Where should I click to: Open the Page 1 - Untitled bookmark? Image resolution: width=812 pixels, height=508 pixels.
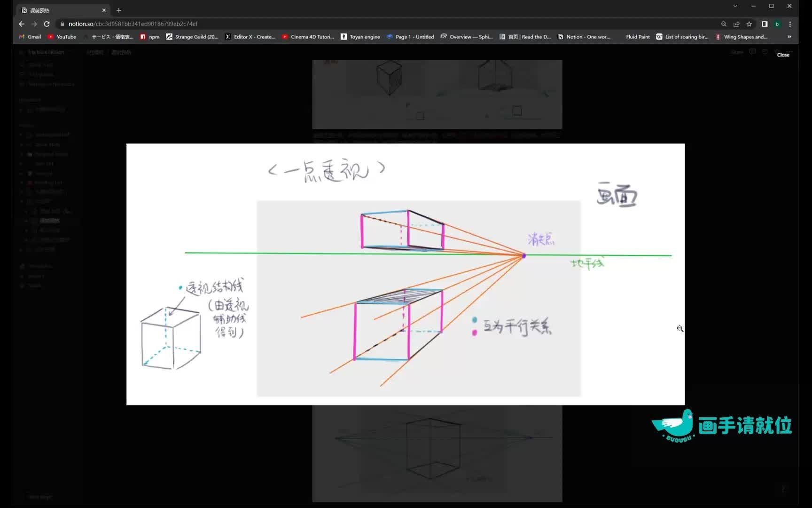(x=410, y=37)
